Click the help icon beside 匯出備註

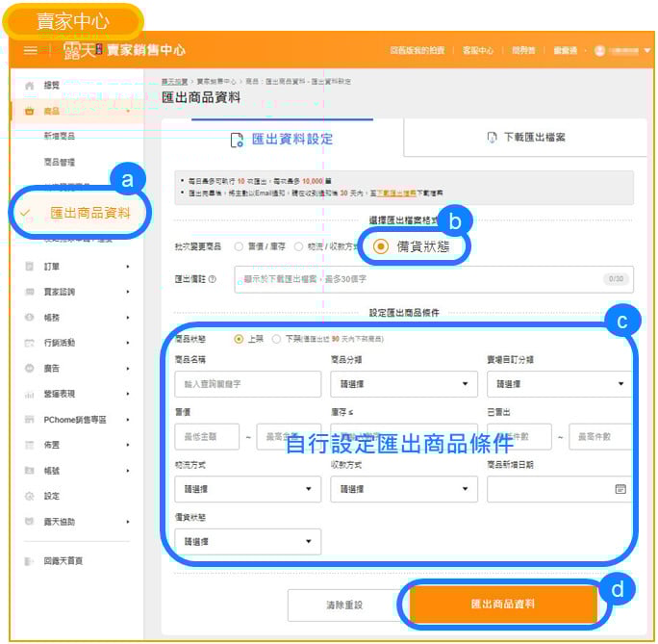tap(212, 279)
